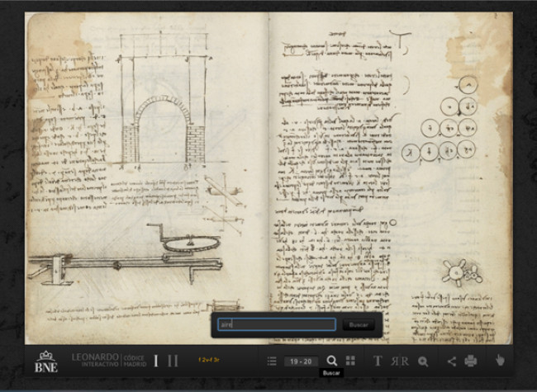The height and width of the screenshot is (392, 537).
Task: Click the right manuscript page with circles
Action: point(391,178)
